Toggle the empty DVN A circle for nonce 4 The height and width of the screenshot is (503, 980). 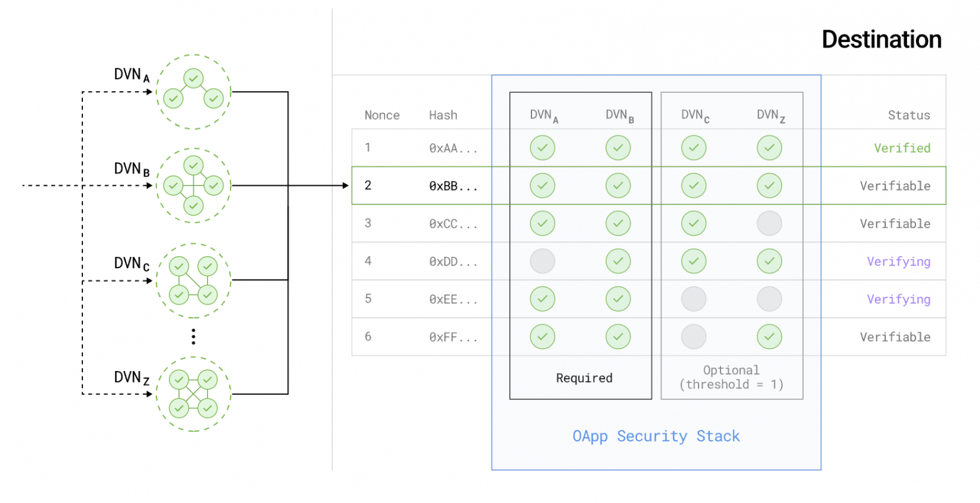click(542, 261)
